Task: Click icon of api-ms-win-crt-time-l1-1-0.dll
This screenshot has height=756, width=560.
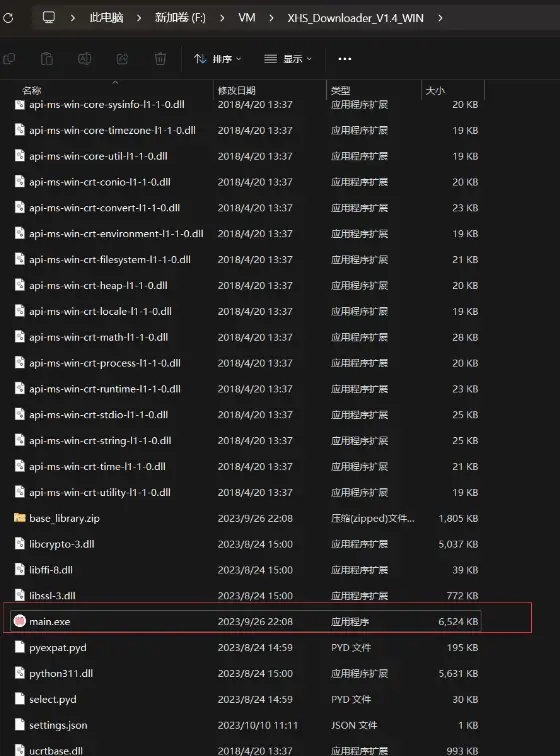Action: point(19,466)
